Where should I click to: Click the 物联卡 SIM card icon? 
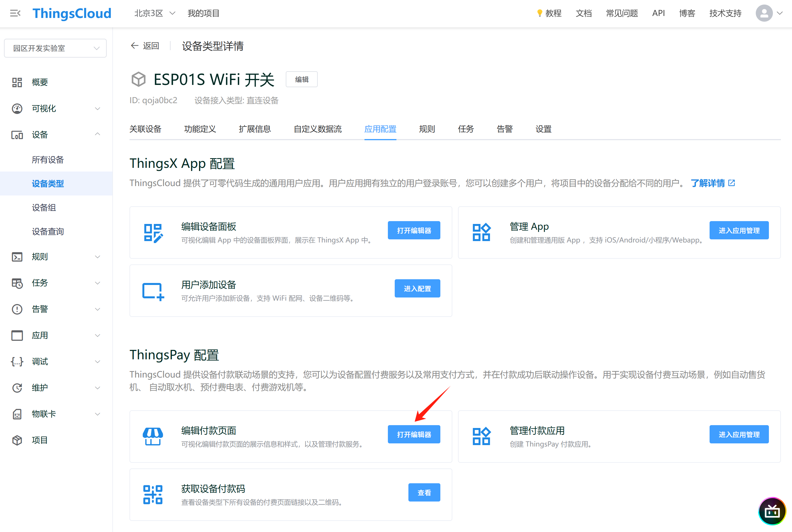pos(17,414)
